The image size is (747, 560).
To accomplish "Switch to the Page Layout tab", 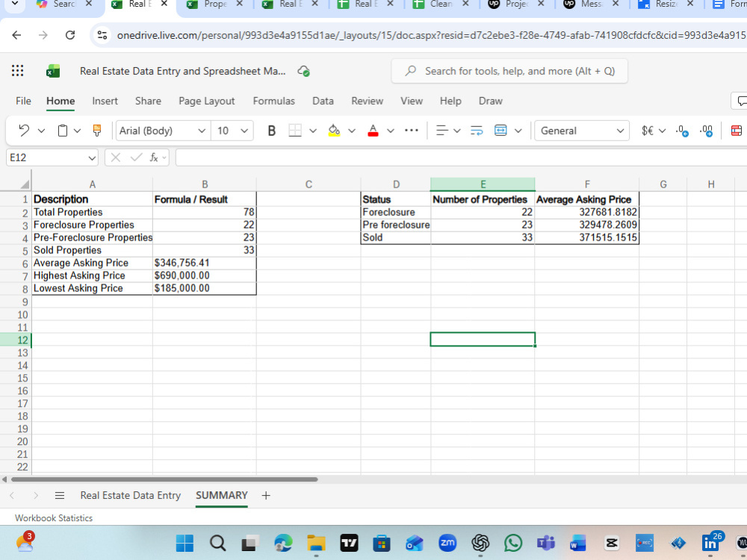I will tap(207, 101).
